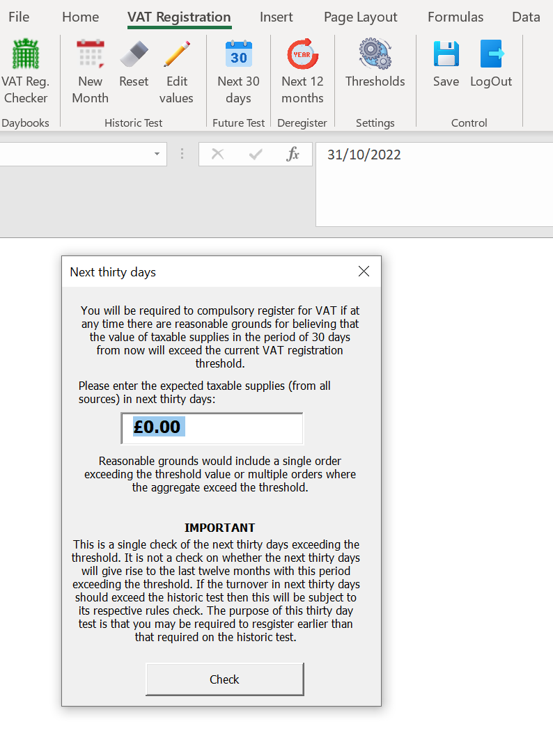Open the File menu tab
This screenshot has width=553, height=756.
19,17
